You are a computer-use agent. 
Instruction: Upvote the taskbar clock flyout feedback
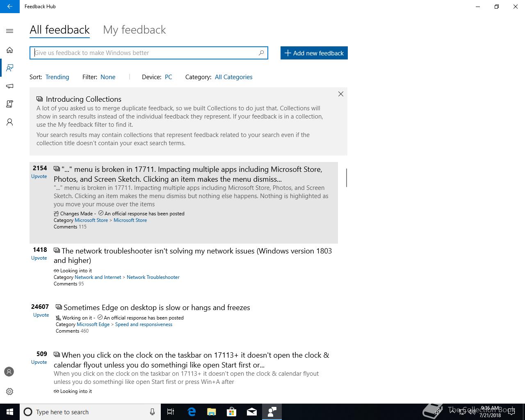(39, 362)
